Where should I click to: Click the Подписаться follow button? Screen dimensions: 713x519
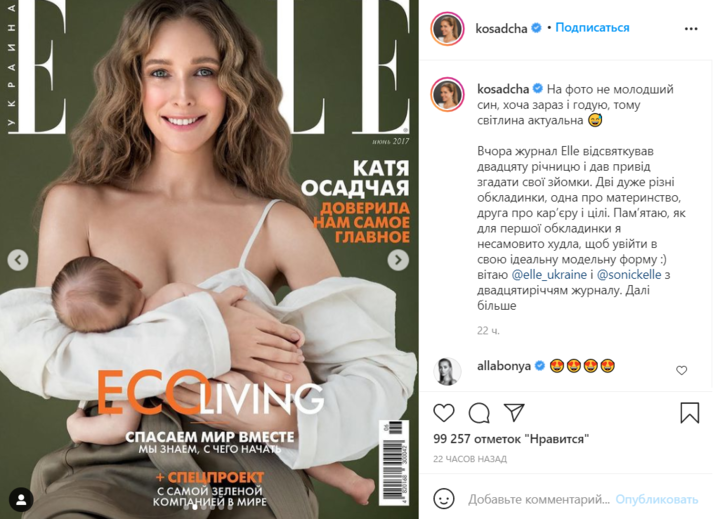(x=592, y=28)
